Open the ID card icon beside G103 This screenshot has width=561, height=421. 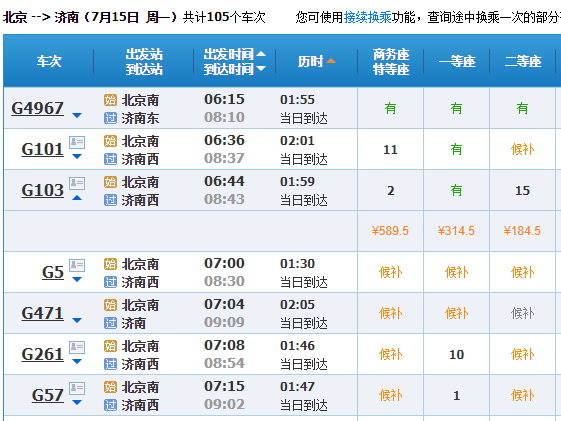tap(77, 183)
